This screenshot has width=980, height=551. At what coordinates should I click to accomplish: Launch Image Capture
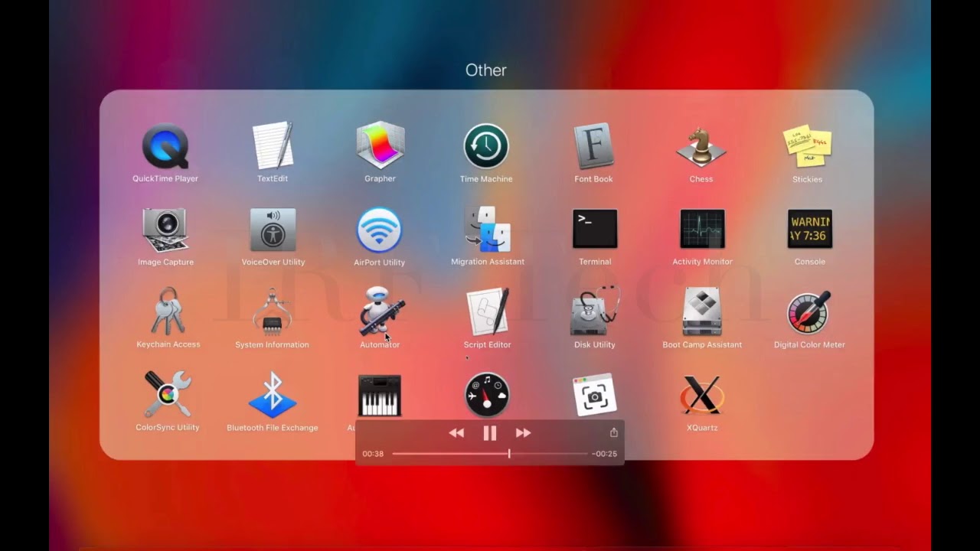[165, 230]
